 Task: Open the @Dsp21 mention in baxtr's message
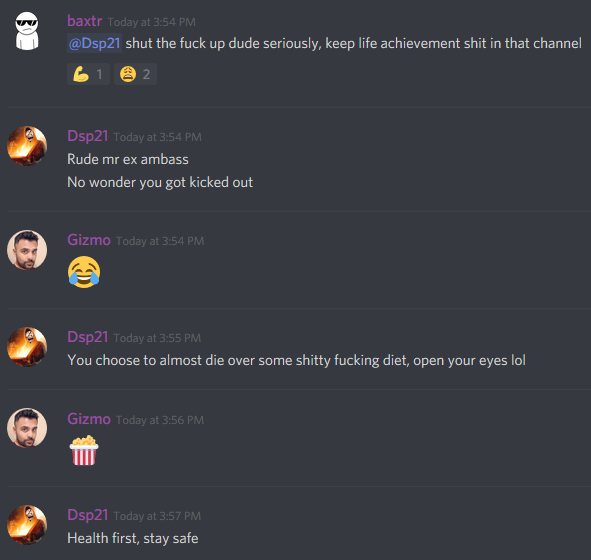coord(94,43)
